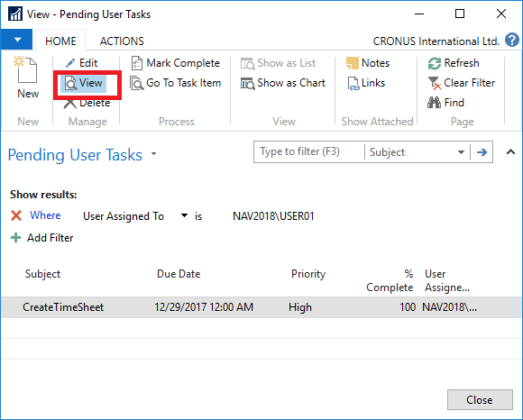Image resolution: width=523 pixels, height=420 pixels.
Task: Open Go To Task Item
Action: coord(175,83)
